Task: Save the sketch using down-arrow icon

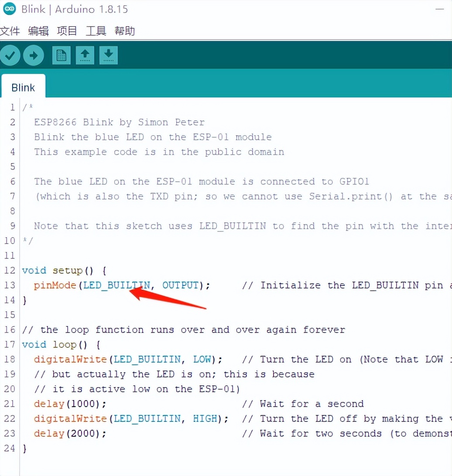Action: pyautogui.click(x=108, y=55)
